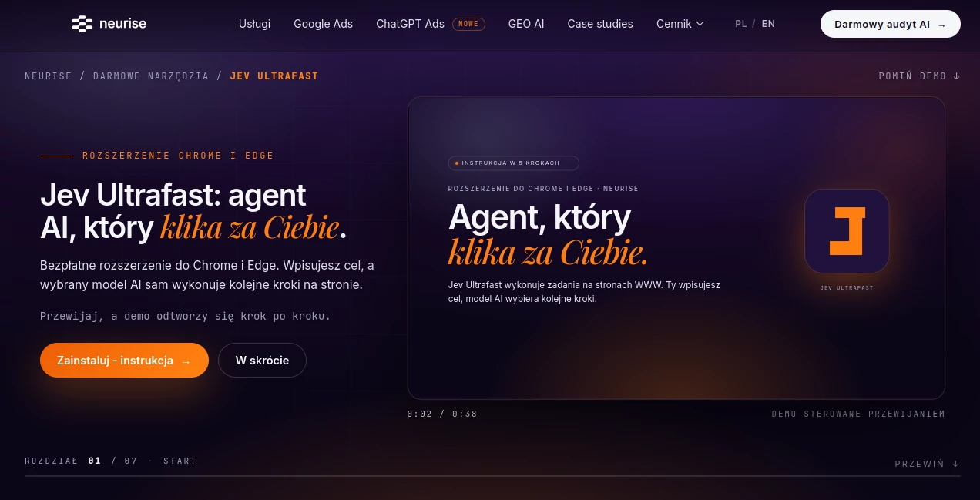Click the 0:02 / 0:38 time indicator
The width and height of the screenshot is (980, 500).
[x=442, y=414]
